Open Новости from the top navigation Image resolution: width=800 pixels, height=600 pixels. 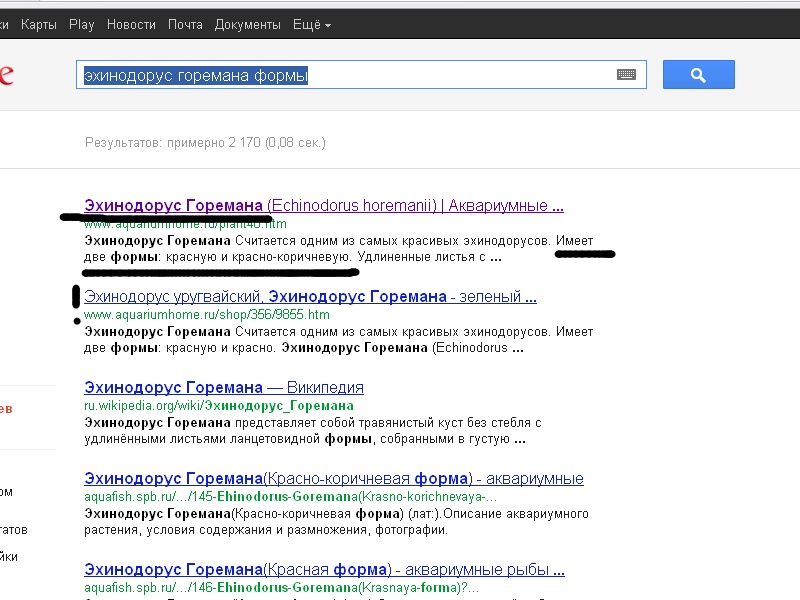(x=131, y=24)
